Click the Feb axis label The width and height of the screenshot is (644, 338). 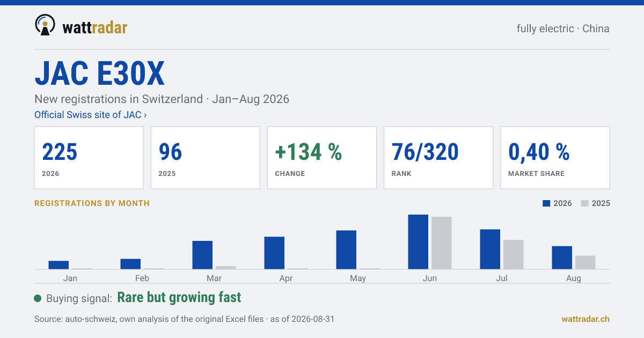click(142, 278)
